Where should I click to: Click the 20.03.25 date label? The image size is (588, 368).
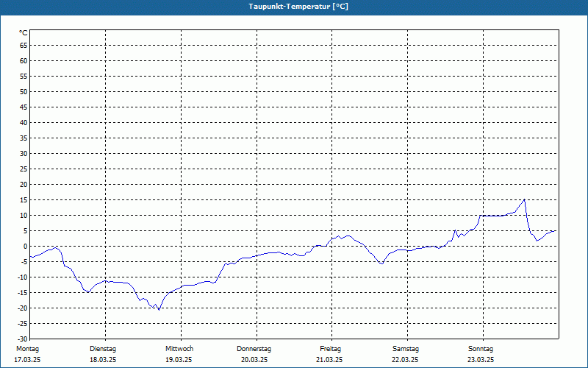pyautogui.click(x=254, y=360)
